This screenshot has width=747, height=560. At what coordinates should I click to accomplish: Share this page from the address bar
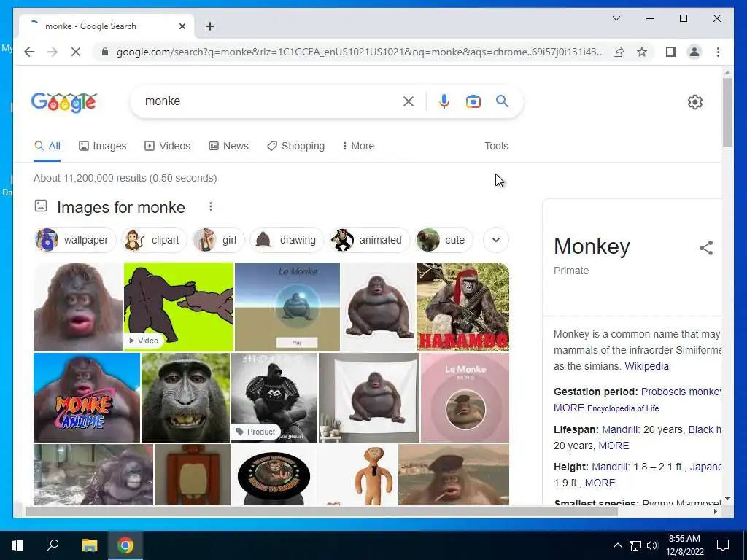[x=619, y=52]
